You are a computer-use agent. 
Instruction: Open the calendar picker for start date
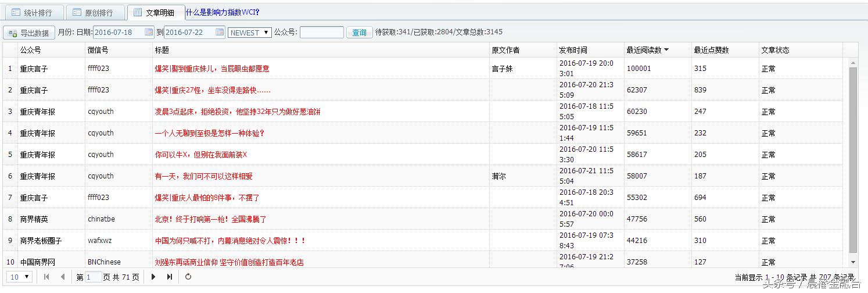pos(149,32)
